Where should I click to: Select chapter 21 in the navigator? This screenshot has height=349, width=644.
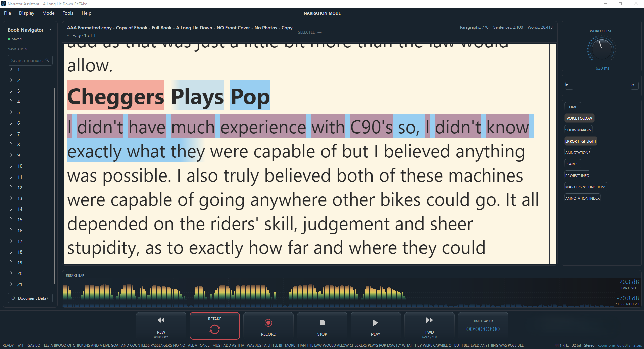(20, 284)
